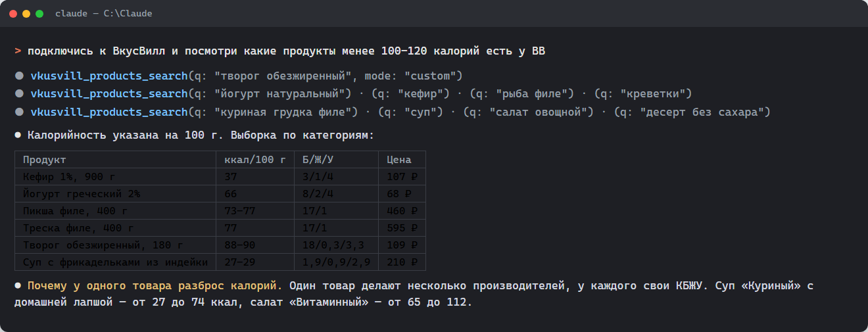The height and width of the screenshot is (332, 868).
Task: Click the orange '>' prompt symbol
Action: coord(18,51)
